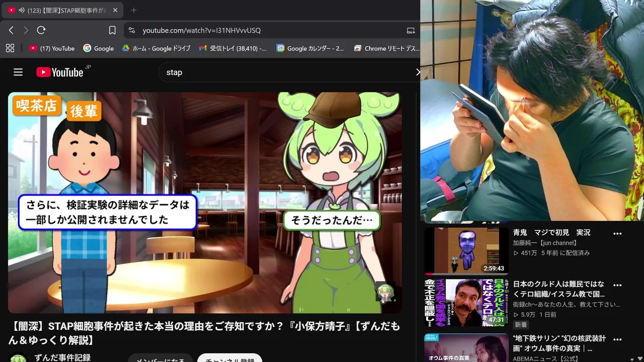The width and height of the screenshot is (644, 362).
Task: Open 地下鉄サリン 幻の核武装計画 video title
Action: 559,343
